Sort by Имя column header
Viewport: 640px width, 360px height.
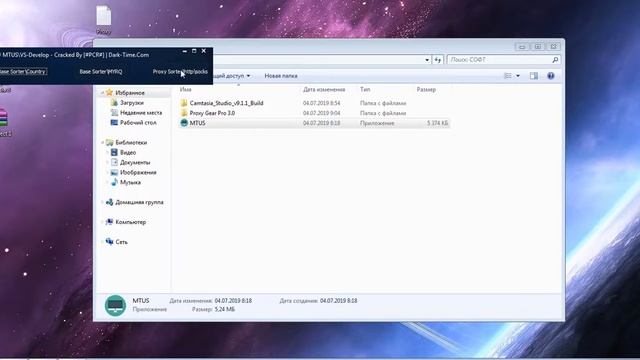pyautogui.click(x=185, y=89)
